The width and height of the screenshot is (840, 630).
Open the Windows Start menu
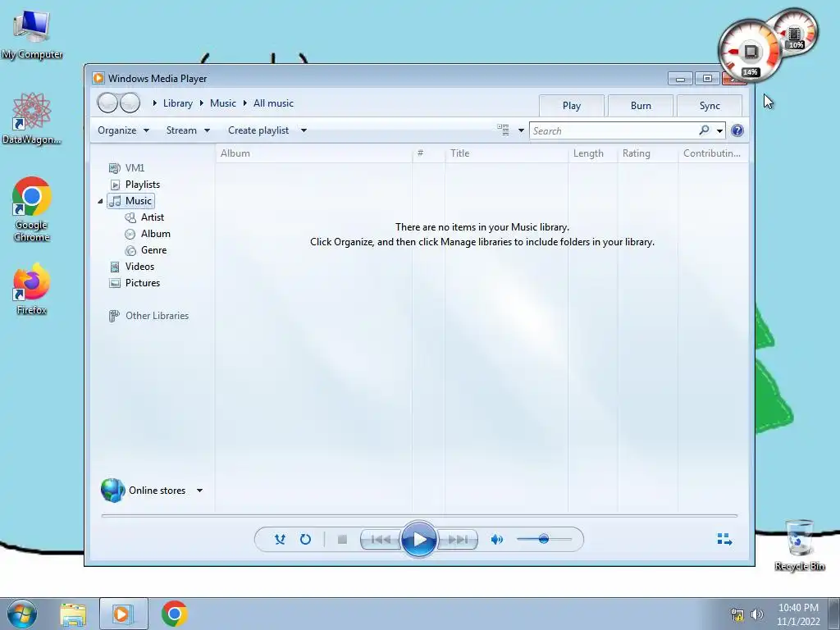click(x=22, y=614)
